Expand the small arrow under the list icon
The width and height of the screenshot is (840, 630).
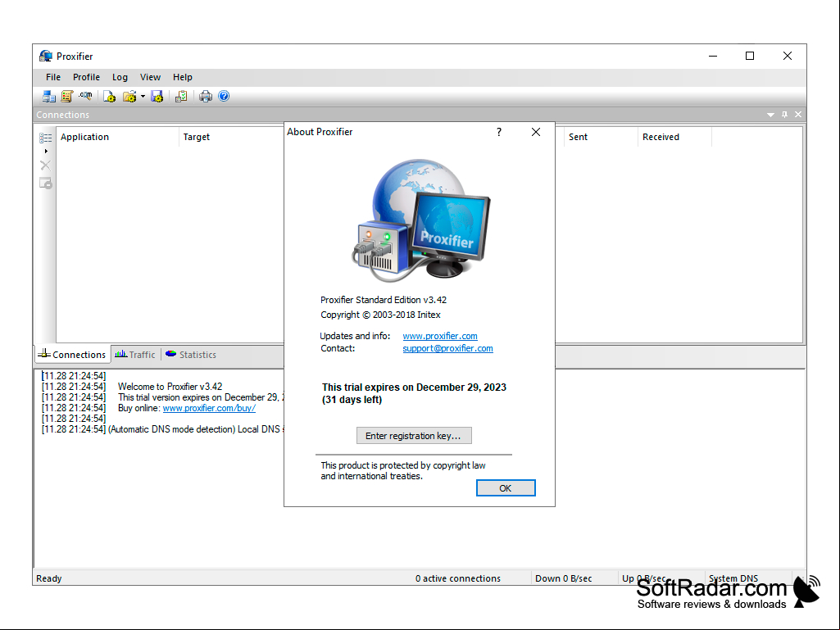(x=46, y=151)
